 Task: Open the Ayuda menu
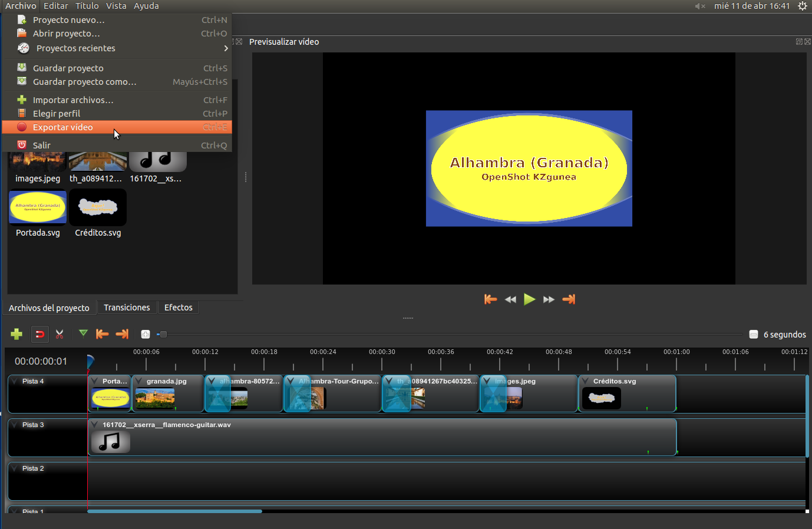click(146, 6)
